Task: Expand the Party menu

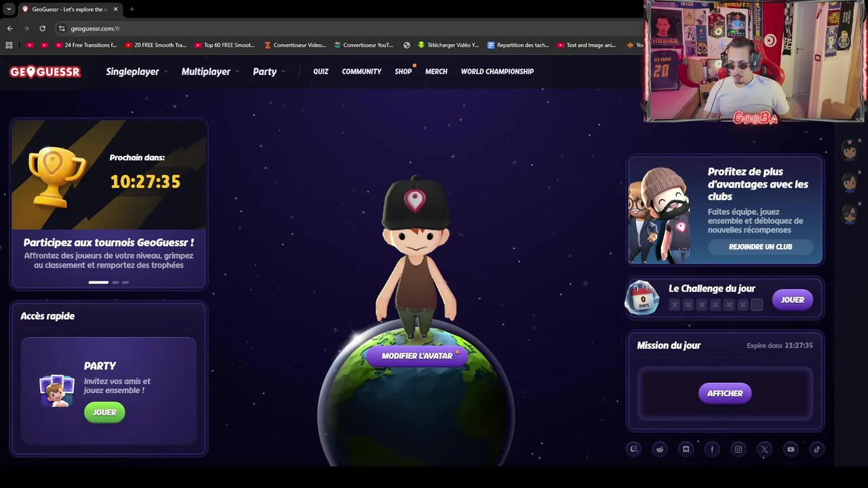Action: (269, 72)
